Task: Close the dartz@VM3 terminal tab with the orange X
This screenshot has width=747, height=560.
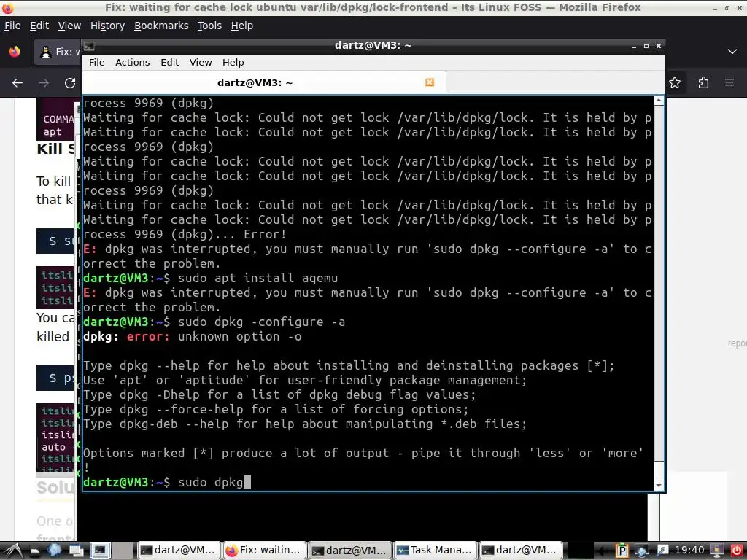Action: pyautogui.click(x=430, y=82)
